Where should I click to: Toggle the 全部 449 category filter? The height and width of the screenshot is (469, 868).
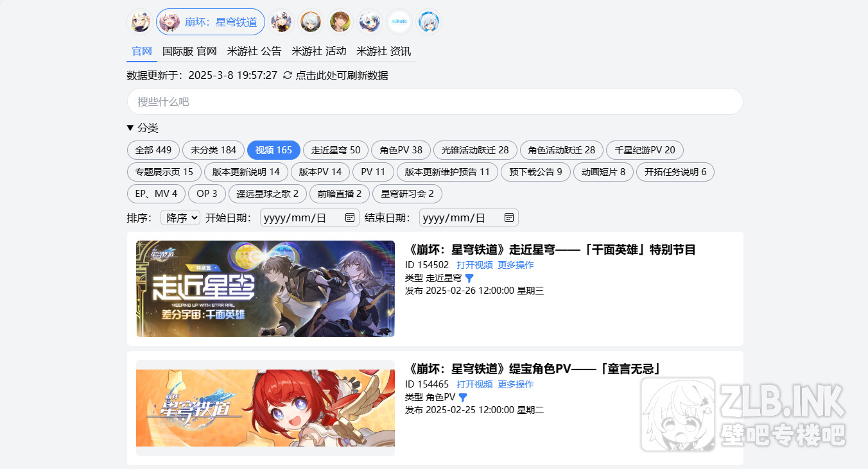point(153,150)
